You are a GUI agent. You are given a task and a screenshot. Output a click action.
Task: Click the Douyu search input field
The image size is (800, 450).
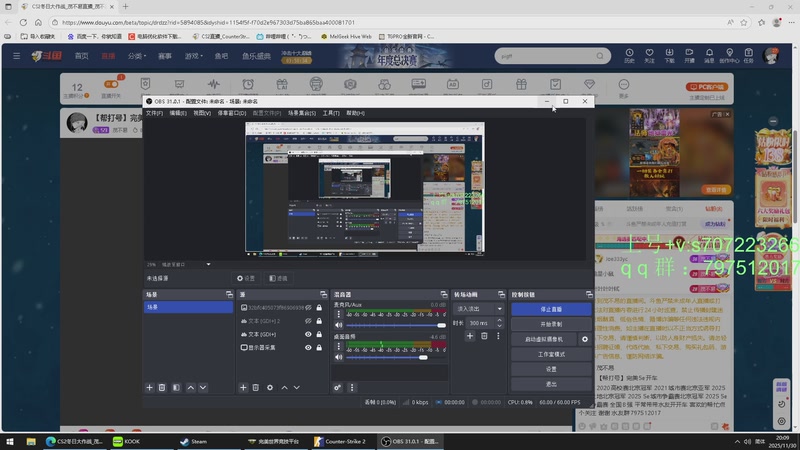(546, 56)
